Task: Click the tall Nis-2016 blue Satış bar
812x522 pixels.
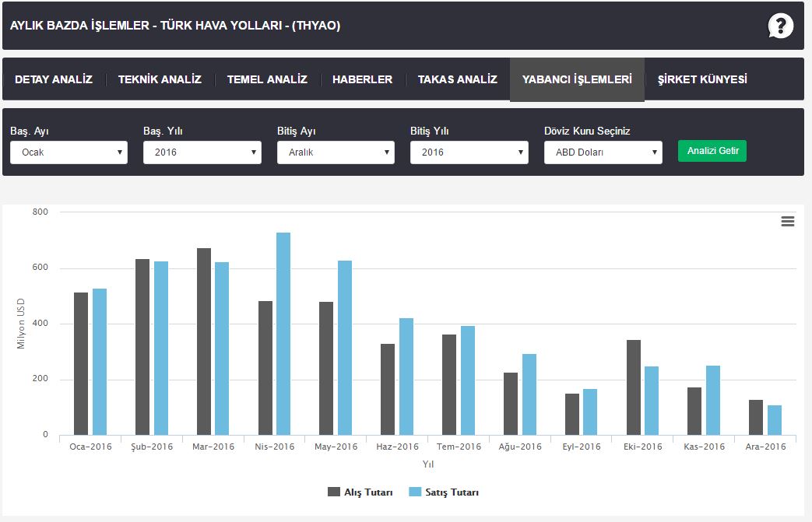Action: coord(283,334)
